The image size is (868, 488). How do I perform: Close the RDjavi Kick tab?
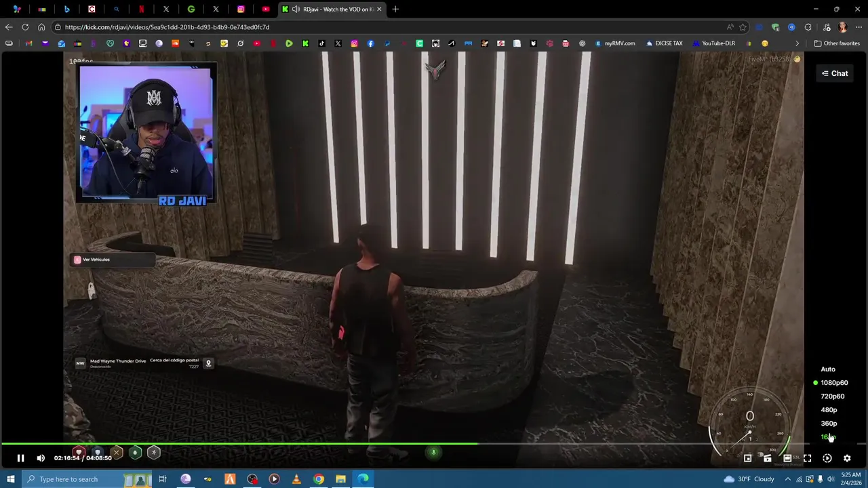[x=379, y=9]
